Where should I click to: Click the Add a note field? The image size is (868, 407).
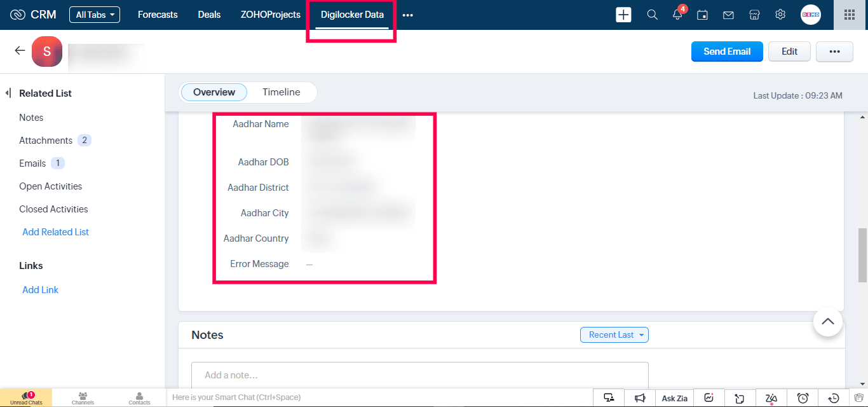(x=420, y=375)
